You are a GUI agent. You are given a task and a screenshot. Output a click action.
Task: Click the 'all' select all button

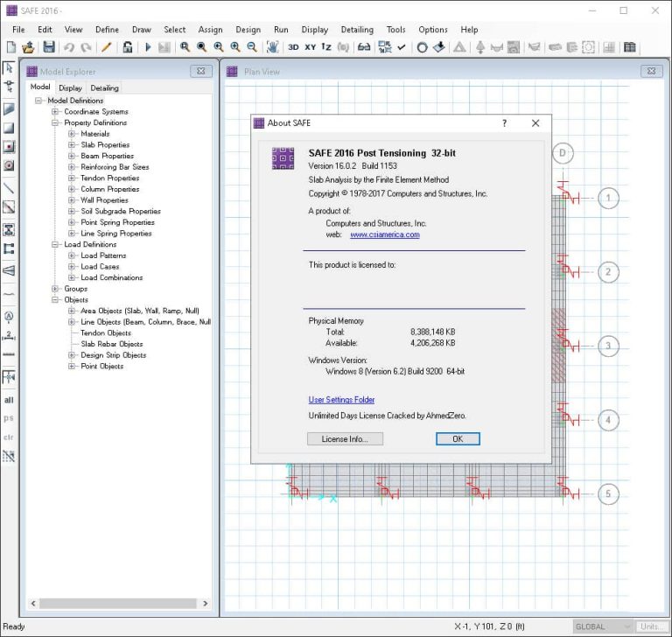click(x=9, y=400)
